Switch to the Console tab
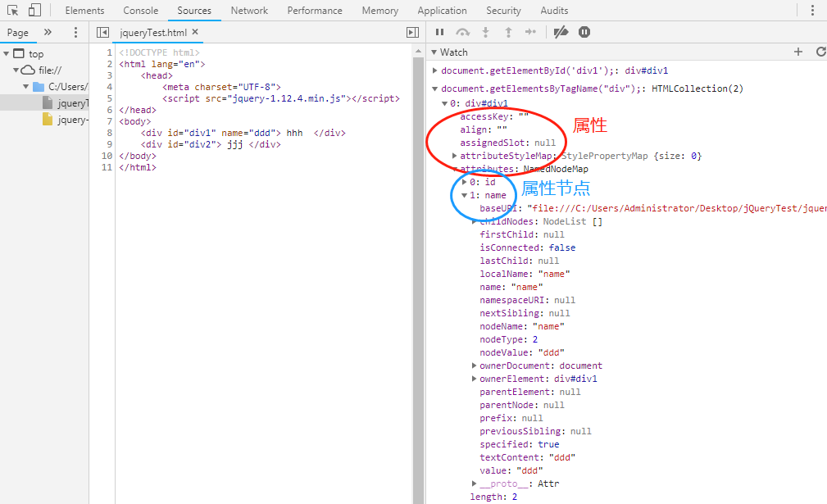The width and height of the screenshot is (827, 504). pos(141,11)
